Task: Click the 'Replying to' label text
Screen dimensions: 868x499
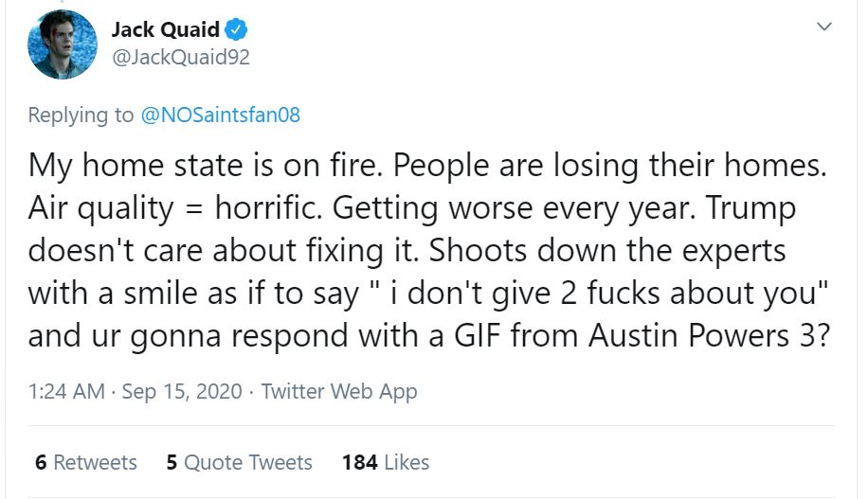Action: point(81,115)
